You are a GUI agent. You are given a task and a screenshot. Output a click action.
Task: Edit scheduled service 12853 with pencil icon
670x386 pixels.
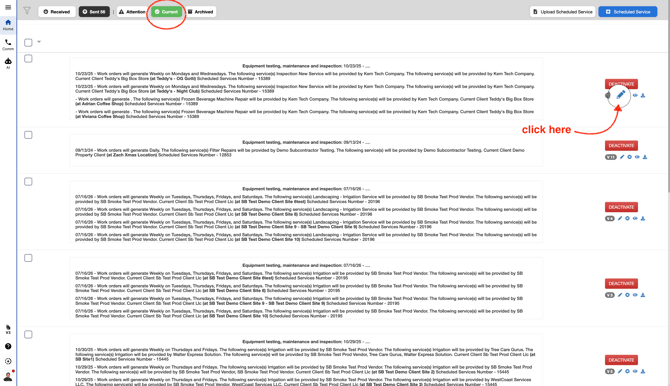pos(622,157)
